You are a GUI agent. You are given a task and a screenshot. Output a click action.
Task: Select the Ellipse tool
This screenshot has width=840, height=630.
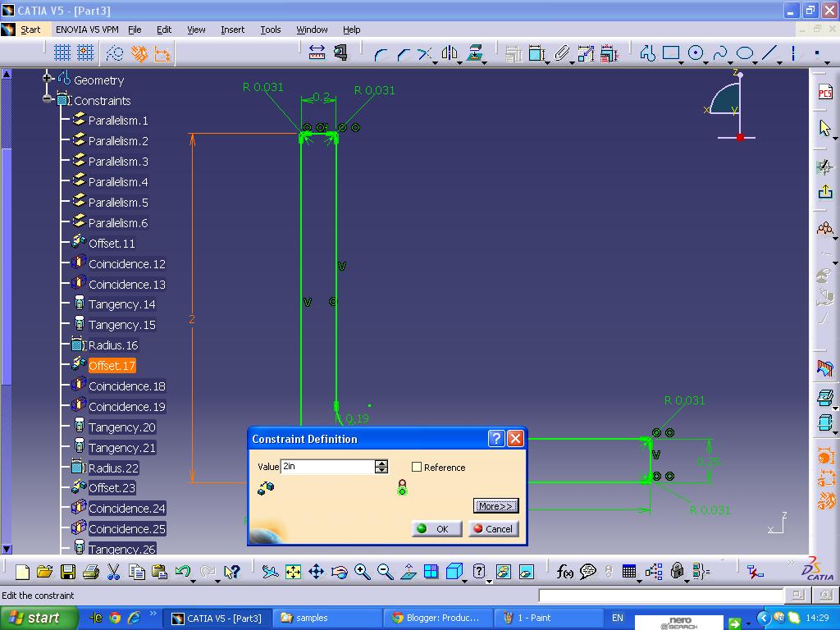[745, 52]
